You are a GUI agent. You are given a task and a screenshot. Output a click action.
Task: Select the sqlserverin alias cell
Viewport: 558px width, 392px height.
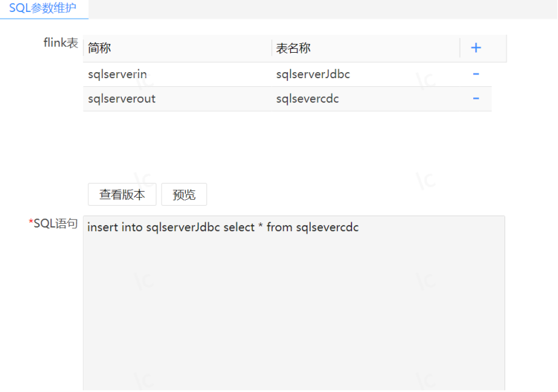[177, 74]
